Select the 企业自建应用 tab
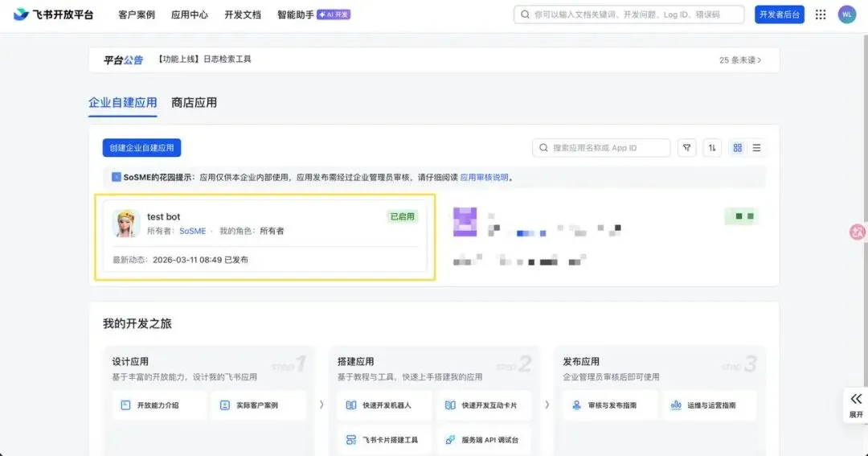This screenshot has width=868, height=456. coord(123,102)
